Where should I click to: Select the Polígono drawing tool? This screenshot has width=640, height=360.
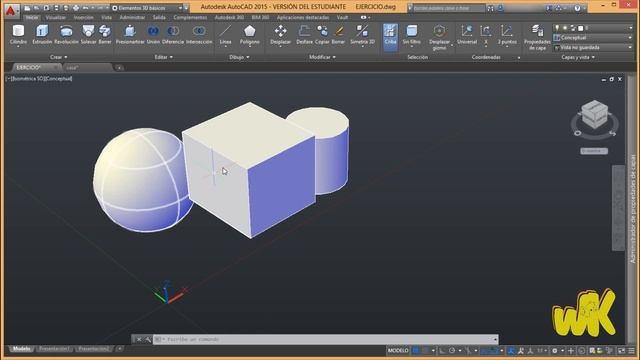click(249, 35)
